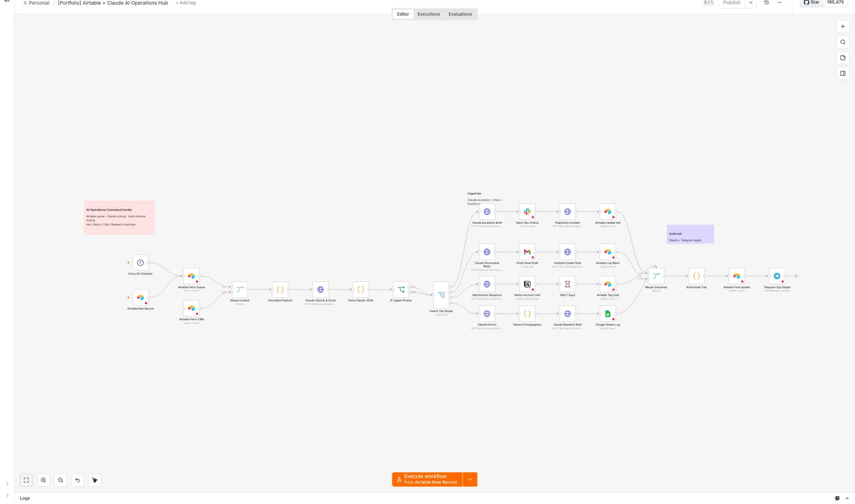855x504 pixels.
Task: Open the Claude Classify & Score node
Action: [321, 289]
